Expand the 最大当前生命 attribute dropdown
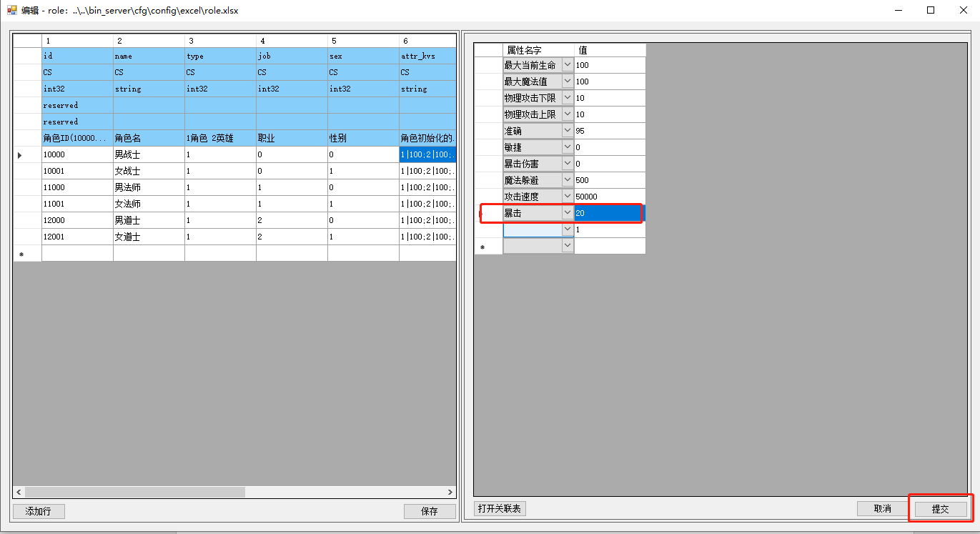Viewport: 980px width, 534px height. tap(568, 65)
